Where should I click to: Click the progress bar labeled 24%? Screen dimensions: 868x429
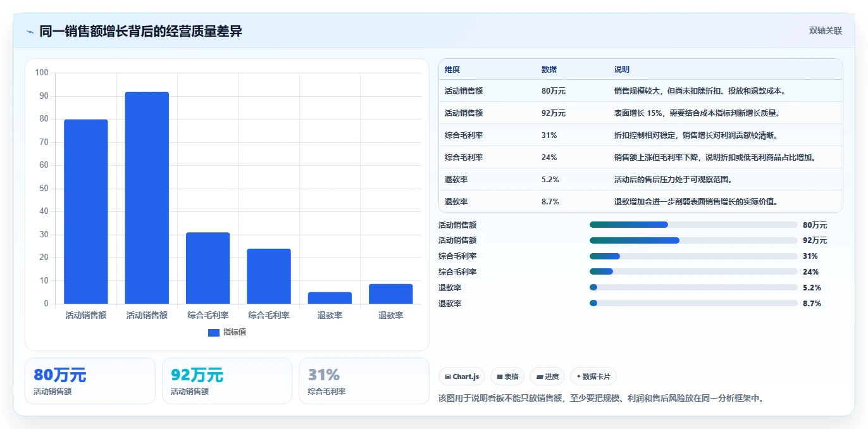click(693, 271)
